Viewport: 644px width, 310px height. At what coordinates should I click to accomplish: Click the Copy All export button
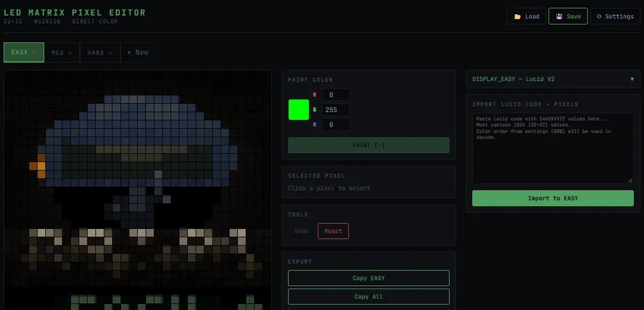click(x=369, y=296)
